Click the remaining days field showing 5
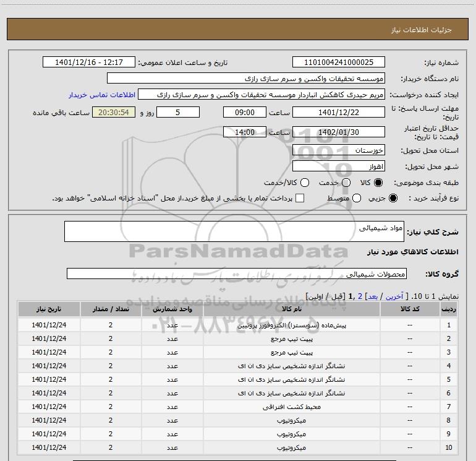 coord(178,112)
